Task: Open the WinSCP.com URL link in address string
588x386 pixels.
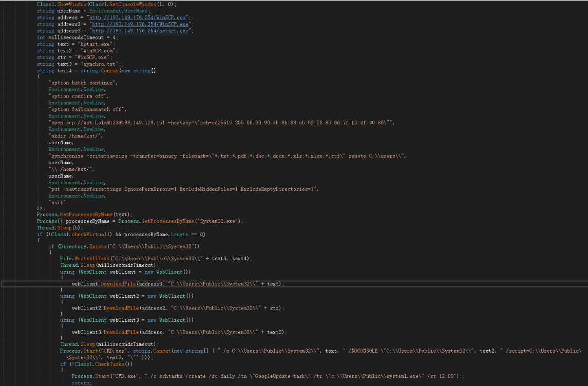Action: click(x=137, y=17)
